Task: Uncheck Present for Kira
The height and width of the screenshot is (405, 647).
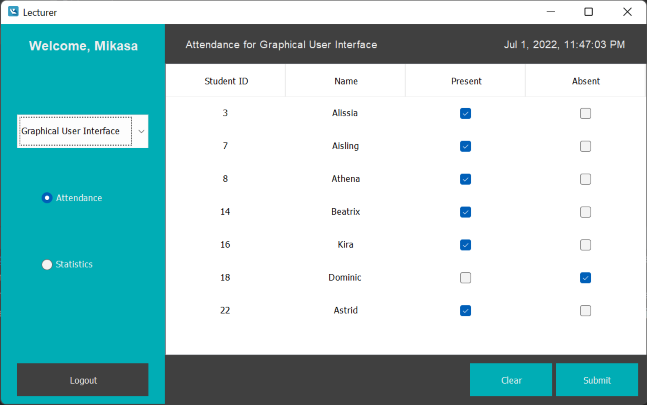Action: click(x=465, y=245)
